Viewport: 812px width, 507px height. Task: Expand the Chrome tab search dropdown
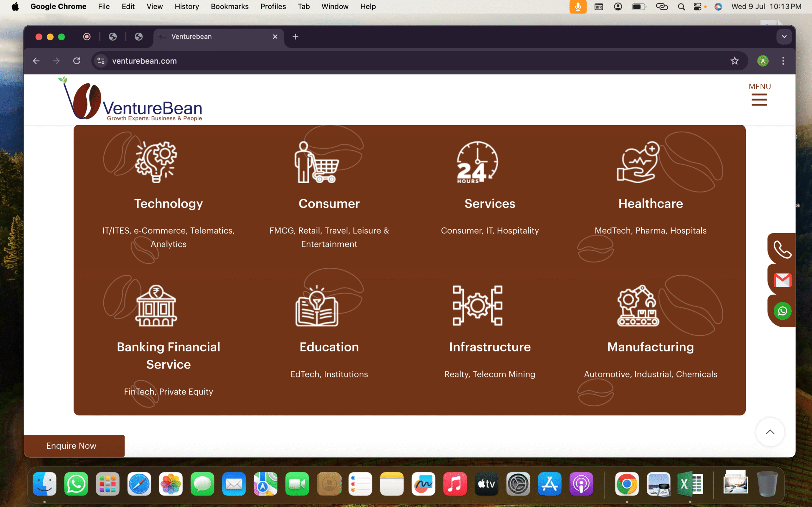[784, 36]
